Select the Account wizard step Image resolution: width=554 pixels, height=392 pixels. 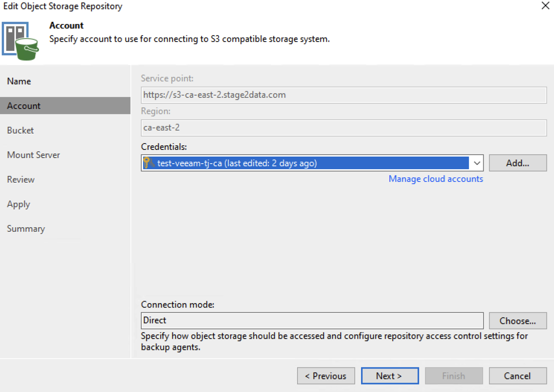click(x=24, y=106)
